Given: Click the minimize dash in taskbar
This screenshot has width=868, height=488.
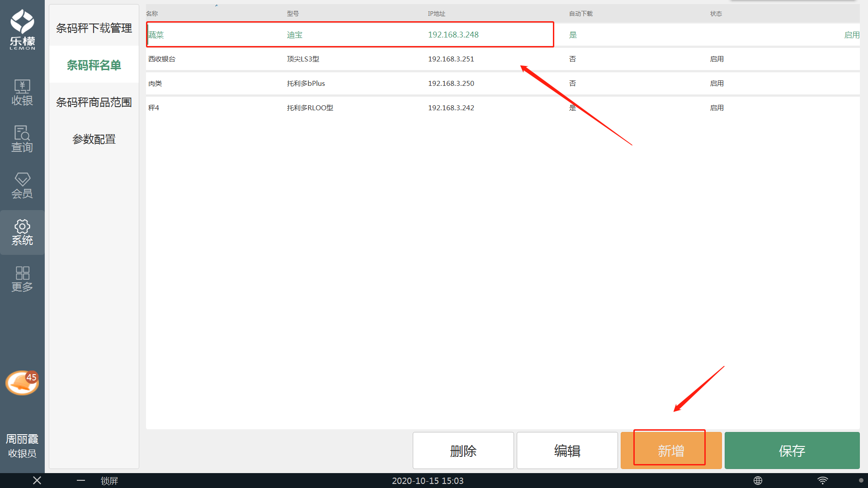Looking at the screenshot, I should coord(81,480).
